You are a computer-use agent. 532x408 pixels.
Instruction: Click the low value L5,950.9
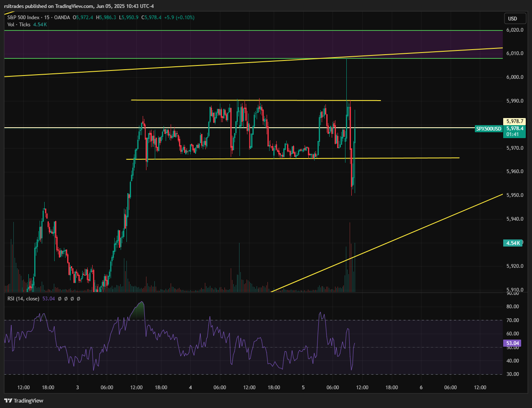129,18
